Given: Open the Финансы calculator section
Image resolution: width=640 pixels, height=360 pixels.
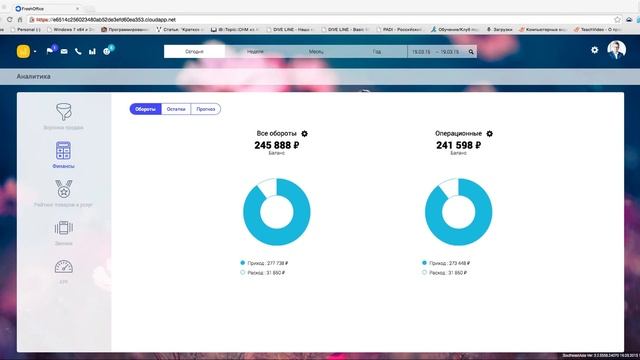Looking at the screenshot, I should (x=63, y=155).
